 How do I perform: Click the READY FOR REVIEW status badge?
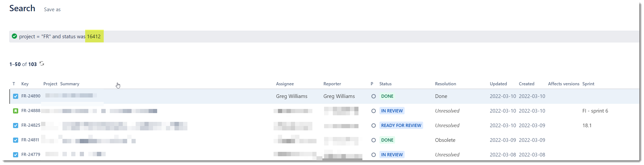coord(401,126)
